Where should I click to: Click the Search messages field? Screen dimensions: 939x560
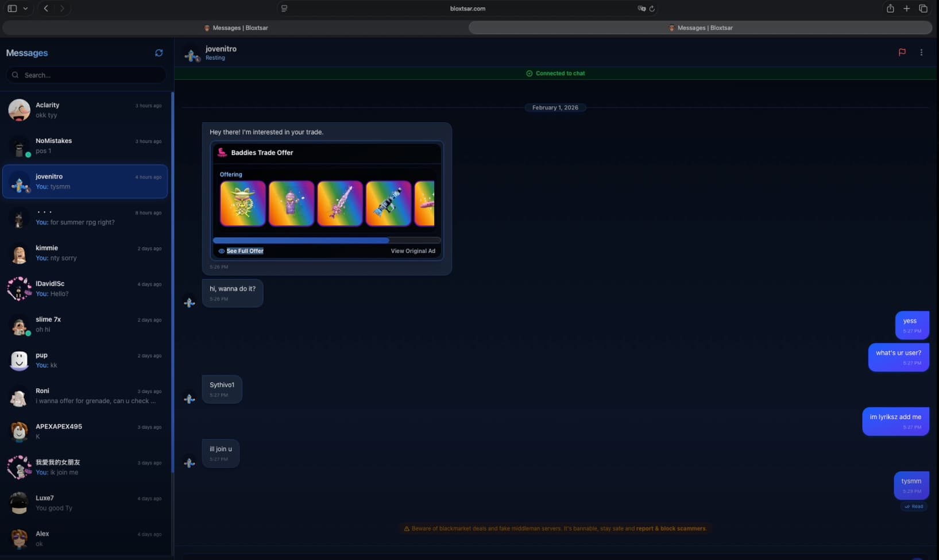[86, 75]
